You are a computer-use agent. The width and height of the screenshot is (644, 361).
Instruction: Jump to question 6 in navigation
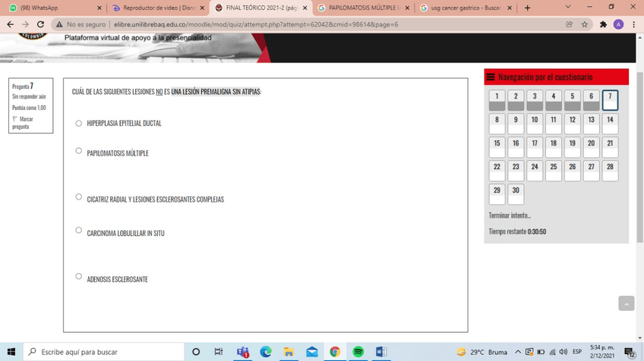[592, 100]
